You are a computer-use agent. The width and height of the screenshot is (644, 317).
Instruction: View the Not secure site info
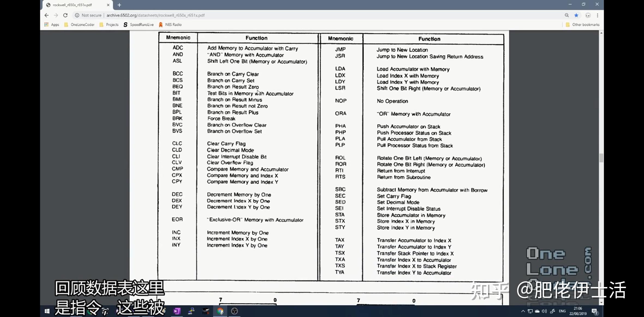click(88, 15)
